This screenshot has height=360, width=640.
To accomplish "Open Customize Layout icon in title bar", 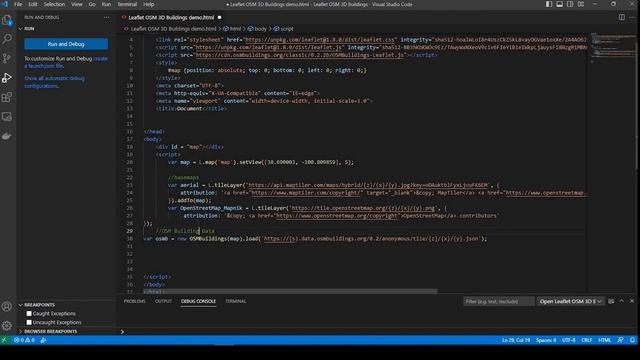I will pyautogui.click(x=581, y=4).
